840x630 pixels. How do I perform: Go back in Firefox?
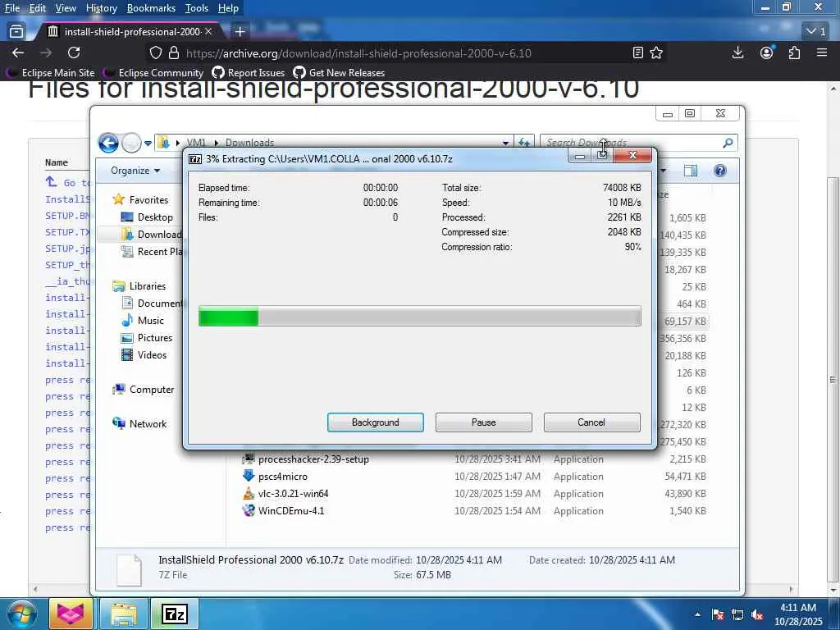click(x=18, y=52)
